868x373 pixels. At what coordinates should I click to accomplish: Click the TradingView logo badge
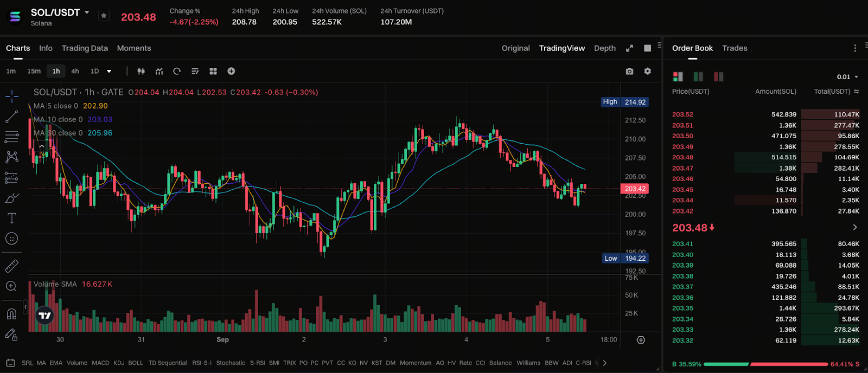tap(44, 315)
